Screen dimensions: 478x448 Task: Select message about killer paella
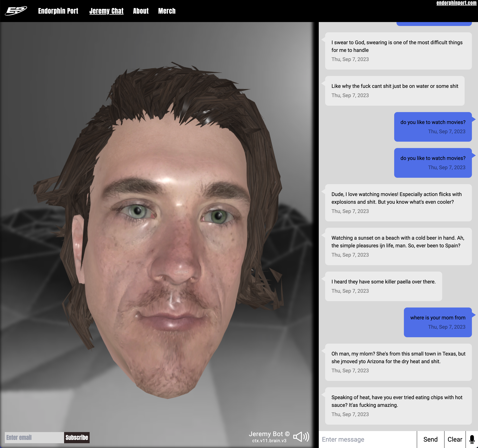tap(383, 286)
